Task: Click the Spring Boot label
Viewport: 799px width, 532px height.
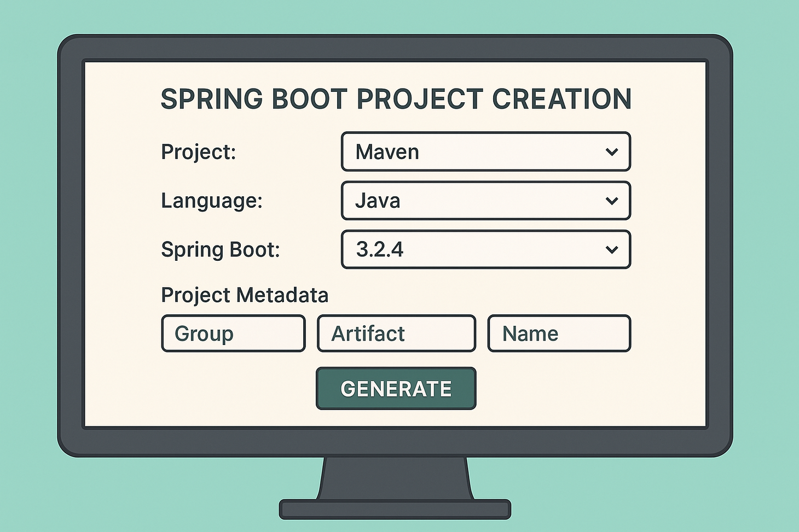Action: click(x=221, y=249)
